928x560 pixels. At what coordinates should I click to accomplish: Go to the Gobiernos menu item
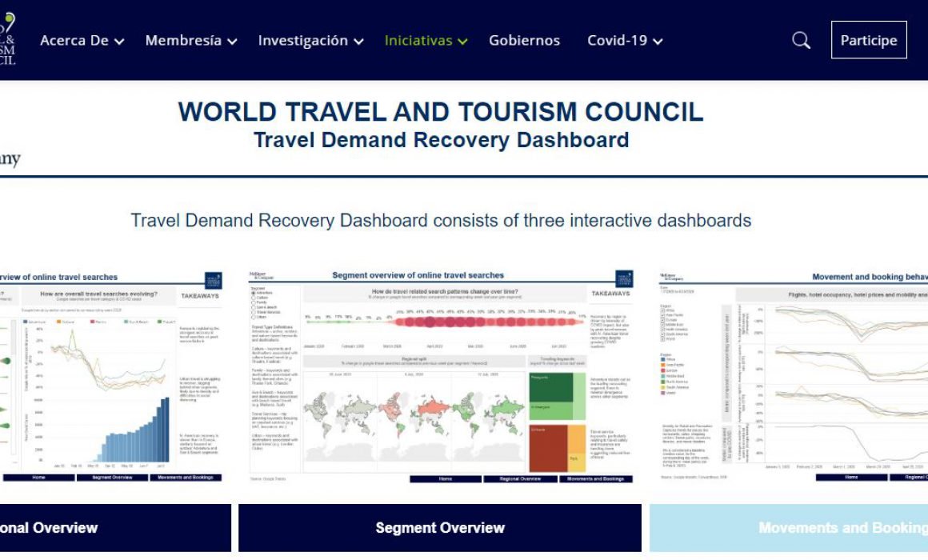pyautogui.click(x=524, y=40)
